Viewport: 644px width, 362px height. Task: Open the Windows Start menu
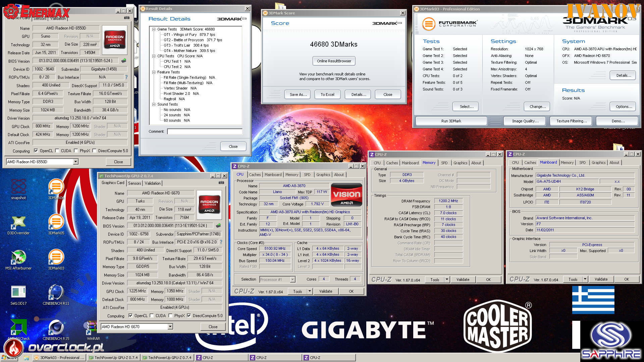(x=10, y=357)
